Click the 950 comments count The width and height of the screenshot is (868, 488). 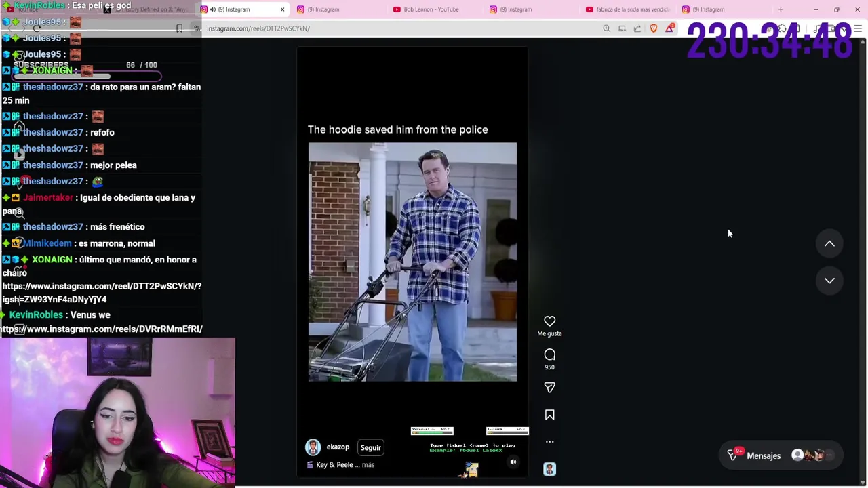pos(549,367)
